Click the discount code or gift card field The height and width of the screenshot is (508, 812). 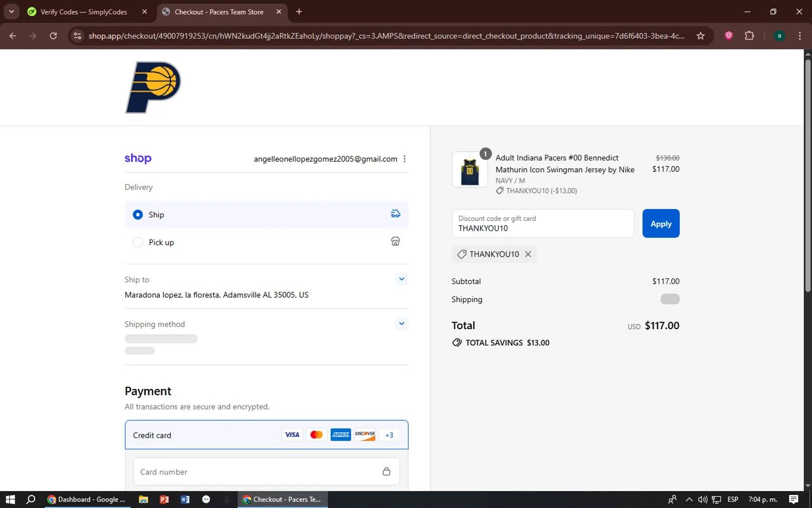543,224
